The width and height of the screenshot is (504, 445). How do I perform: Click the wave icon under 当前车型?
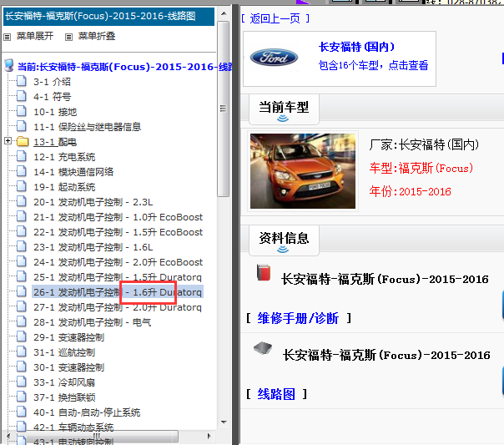click(x=283, y=119)
